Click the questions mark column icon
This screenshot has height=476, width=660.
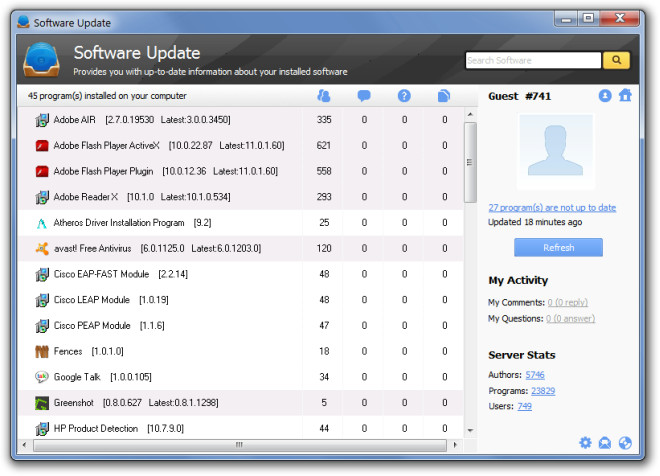(x=404, y=96)
